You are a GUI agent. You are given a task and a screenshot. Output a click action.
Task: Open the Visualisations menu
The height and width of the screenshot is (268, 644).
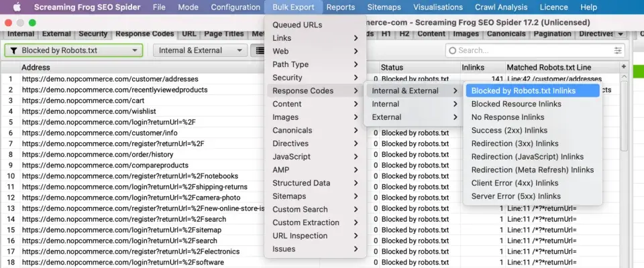tap(438, 7)
